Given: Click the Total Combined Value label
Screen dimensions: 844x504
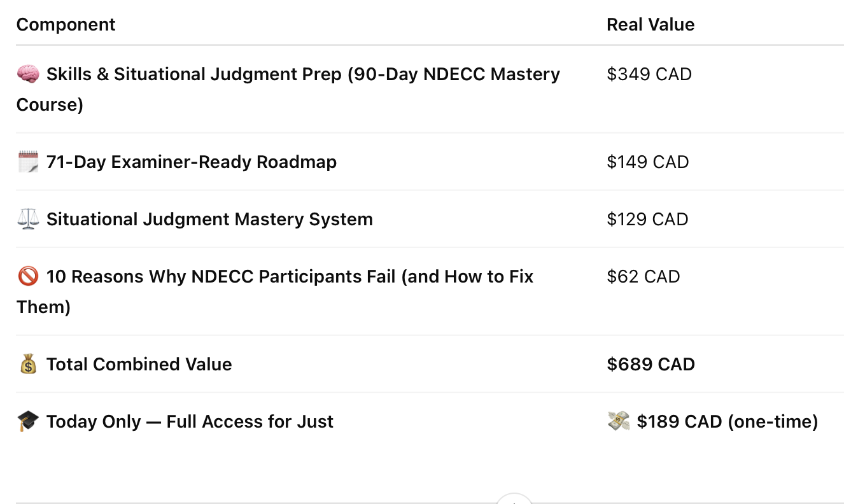Looking at the screenshot, I should 139,365.
